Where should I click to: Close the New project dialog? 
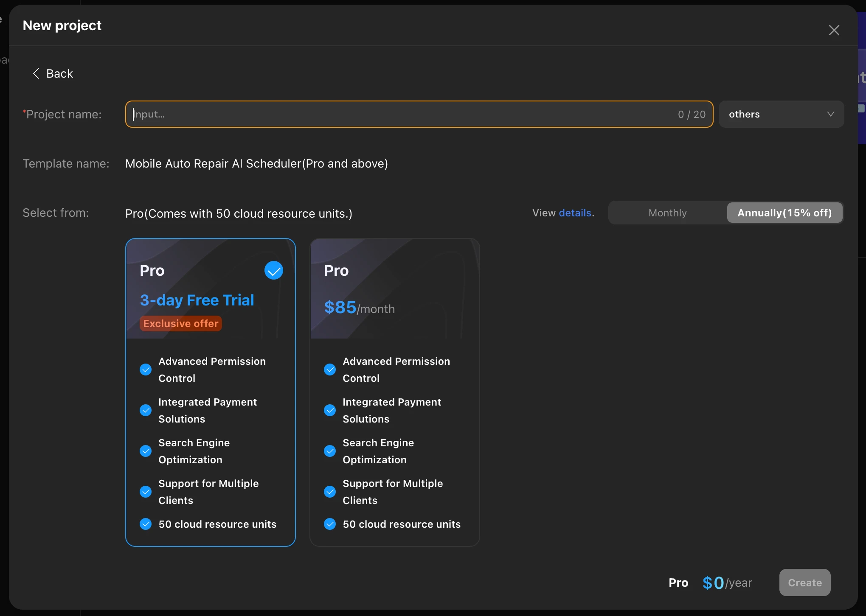point(834,30)
